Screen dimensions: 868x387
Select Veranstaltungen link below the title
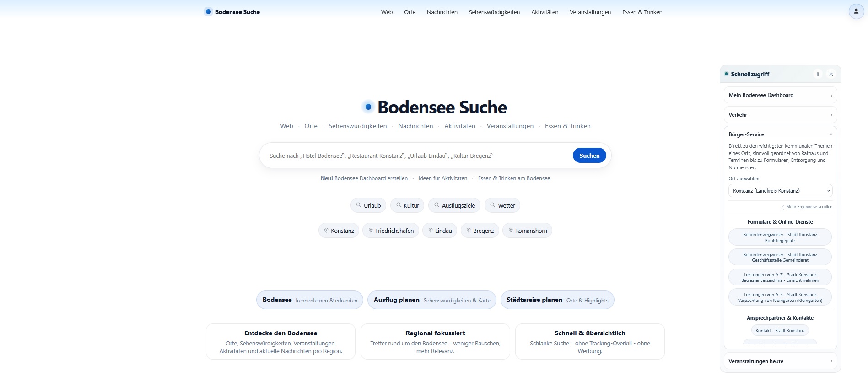tap(510, 126)
